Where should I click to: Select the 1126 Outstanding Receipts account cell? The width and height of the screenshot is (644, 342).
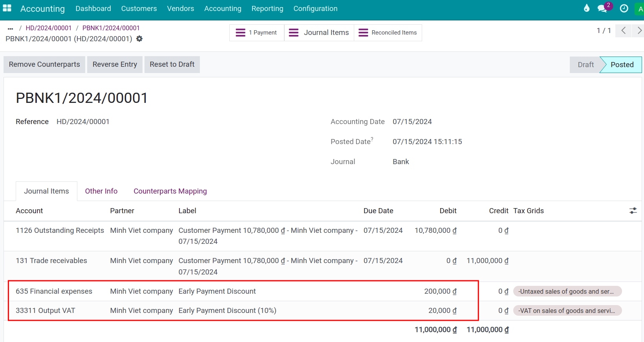pos(60,230)
